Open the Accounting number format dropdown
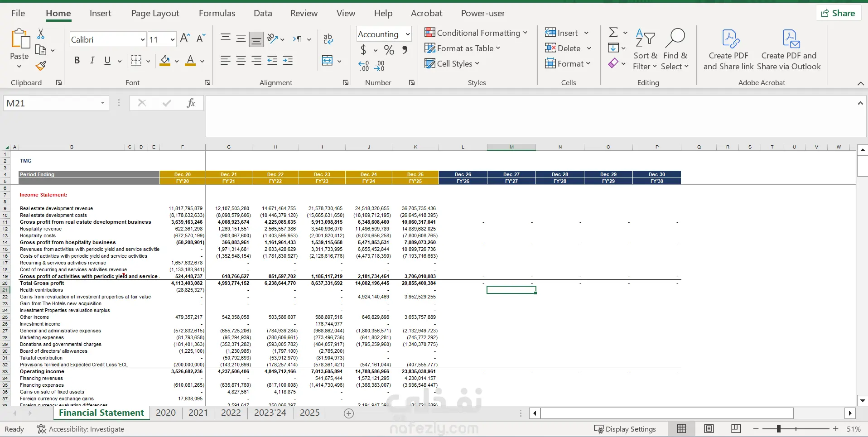The height and width of the screenshot is (437, 868). tap(407, 34)
